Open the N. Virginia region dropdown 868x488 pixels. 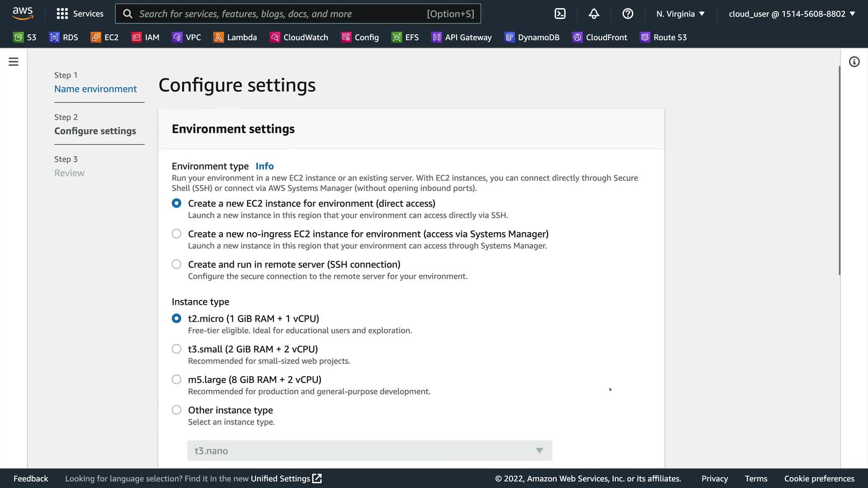[680, 14]
